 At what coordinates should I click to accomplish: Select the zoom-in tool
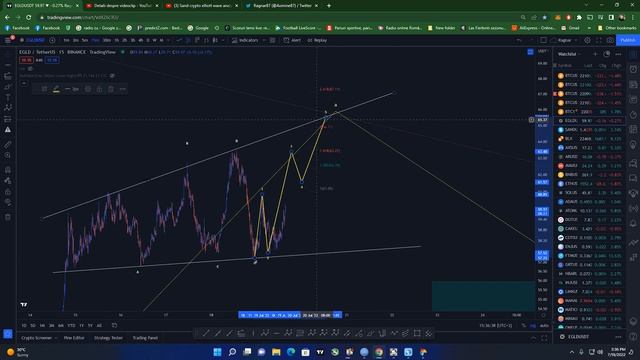click(x=8, y=155)
